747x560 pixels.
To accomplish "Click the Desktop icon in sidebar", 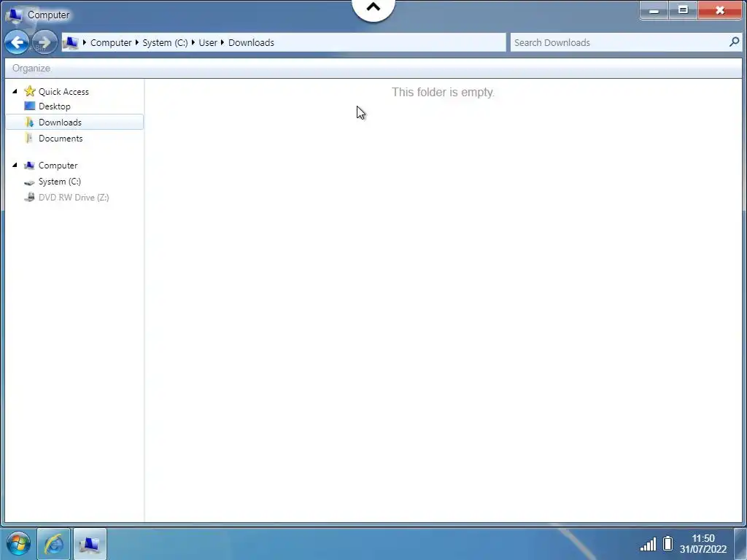I will [x=29, y=106].
